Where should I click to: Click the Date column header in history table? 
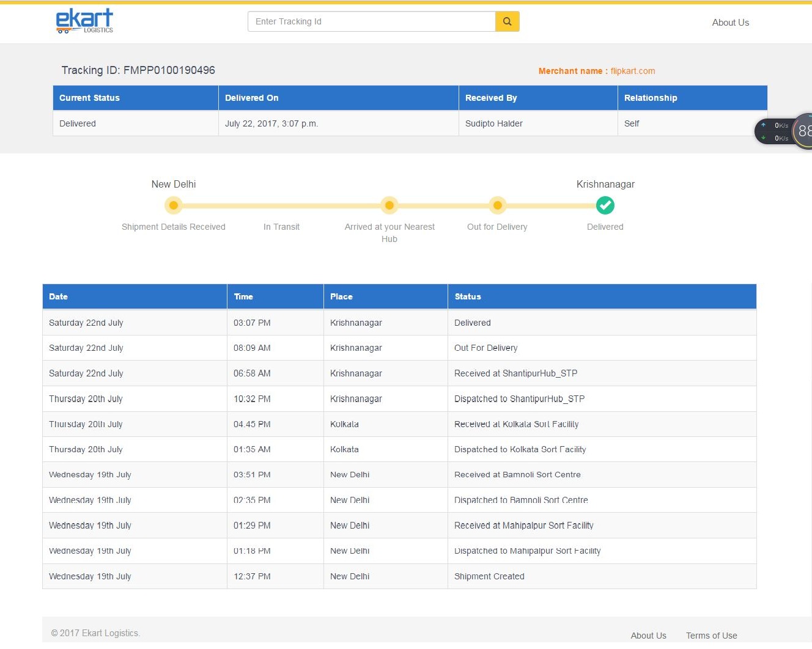click(58, 296)
